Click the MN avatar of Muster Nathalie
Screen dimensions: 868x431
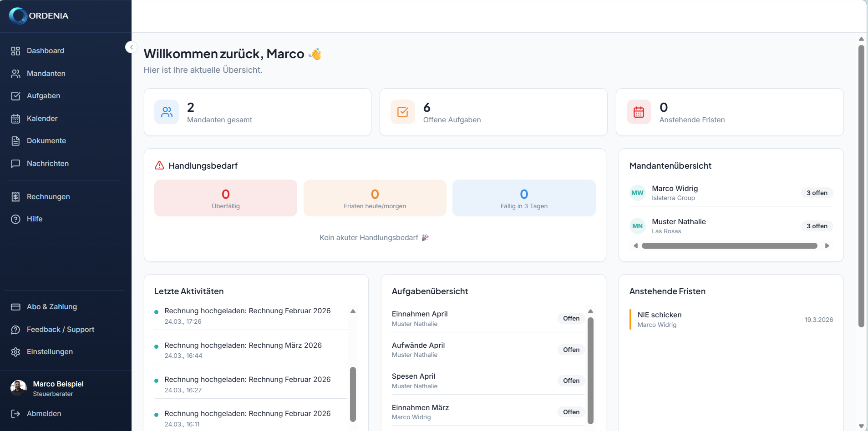637,226
